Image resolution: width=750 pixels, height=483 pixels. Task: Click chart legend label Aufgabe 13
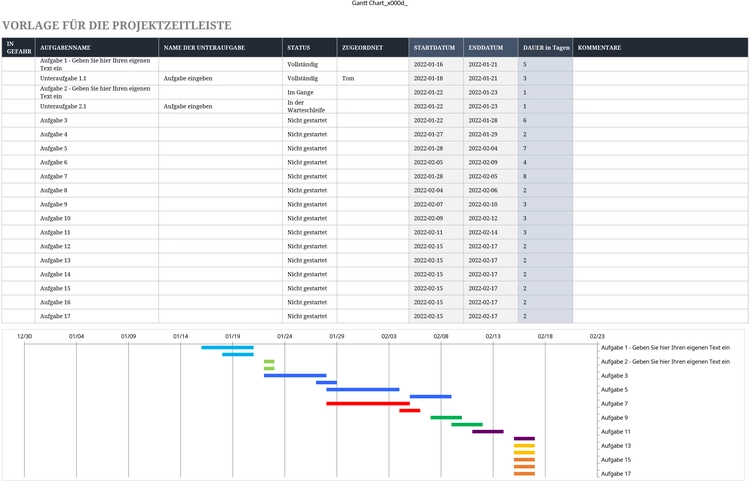coord(616,445)
